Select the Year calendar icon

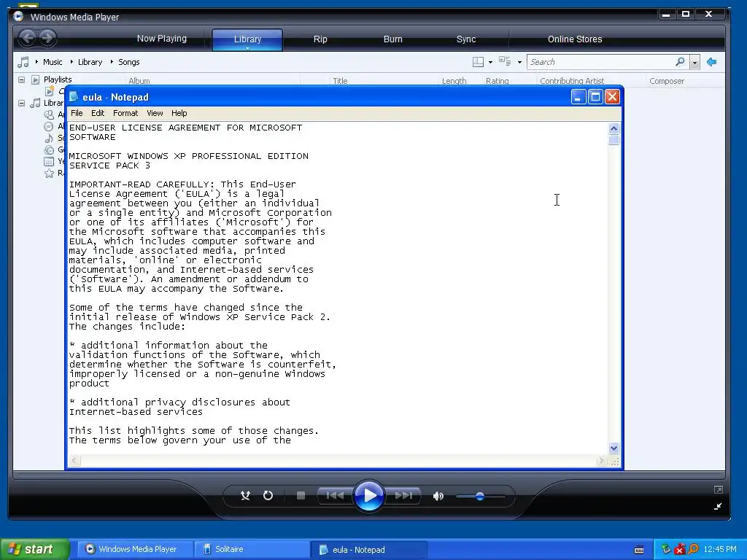pyautogui.click(x=49, y=161)
